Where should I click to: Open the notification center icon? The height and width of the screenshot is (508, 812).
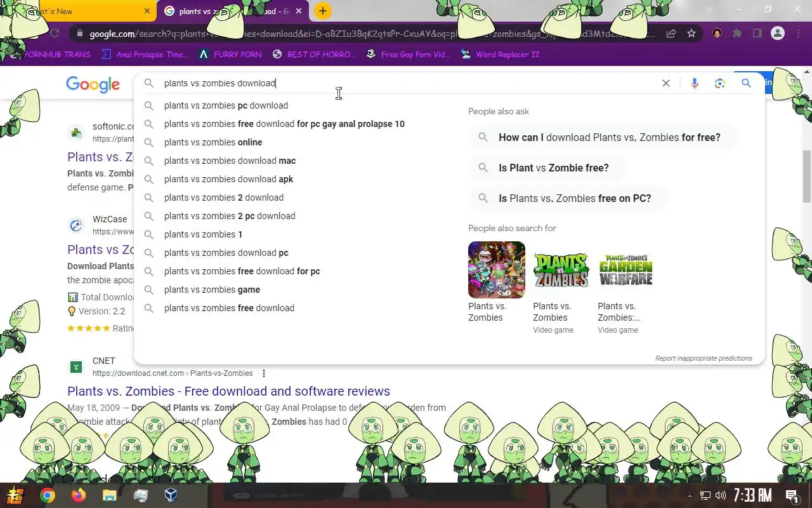point(792,496)
